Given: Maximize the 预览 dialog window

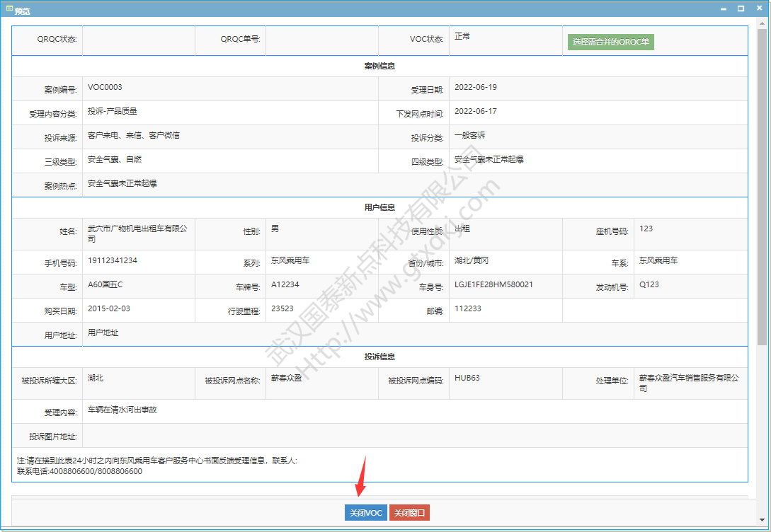Looking at the screenshot, I should [741, 9].
